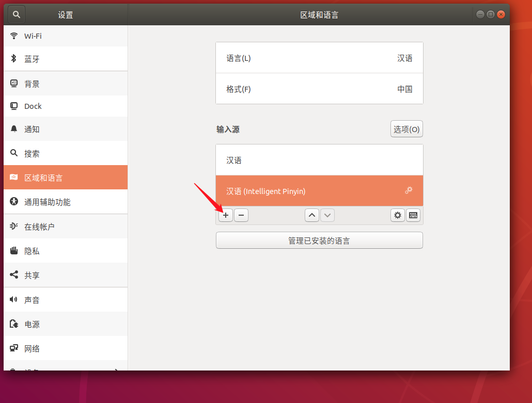Open 通用辅助功能 accessibility settings
This screenshot has width=532, height=403.
coord(66,202)
